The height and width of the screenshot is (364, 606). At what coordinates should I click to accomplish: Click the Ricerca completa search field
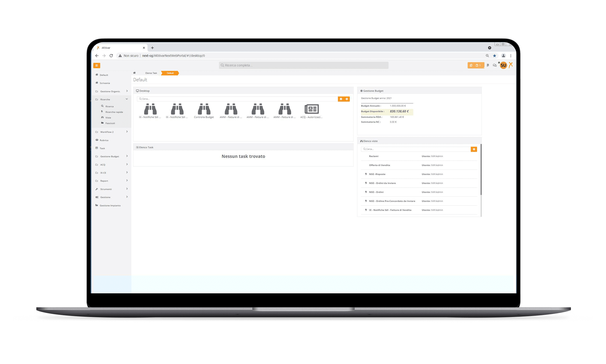tap(304, 65)
